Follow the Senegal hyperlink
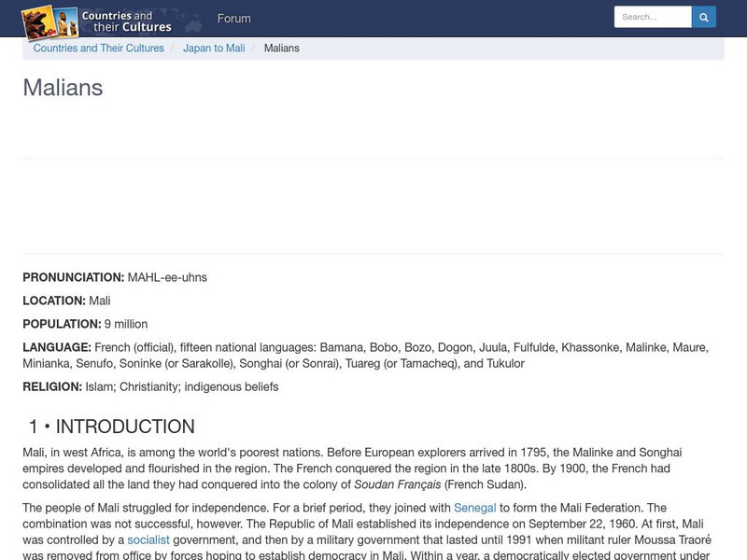Viewport: 747px width, 560px height. (x=475, y=508)
